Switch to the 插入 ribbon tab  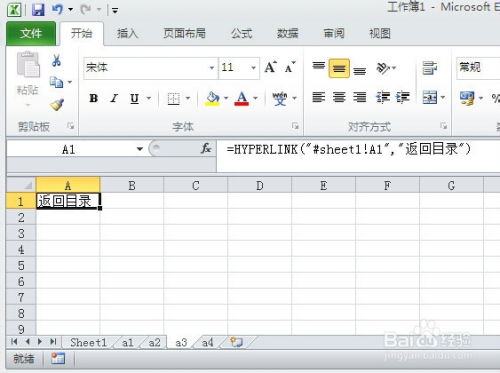tap(127, 33)
